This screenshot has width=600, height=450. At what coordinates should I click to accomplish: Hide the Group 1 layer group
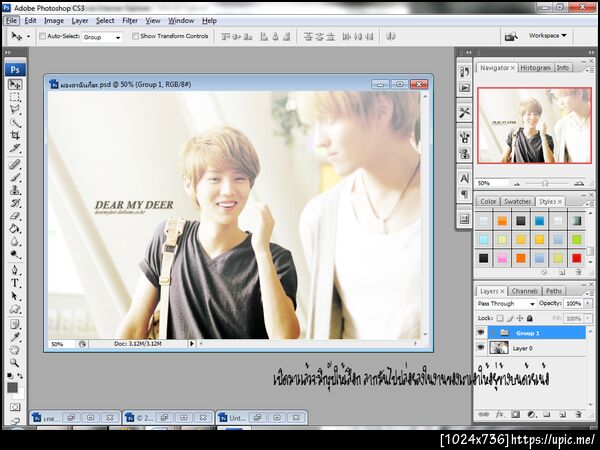(x=481, y=333)
